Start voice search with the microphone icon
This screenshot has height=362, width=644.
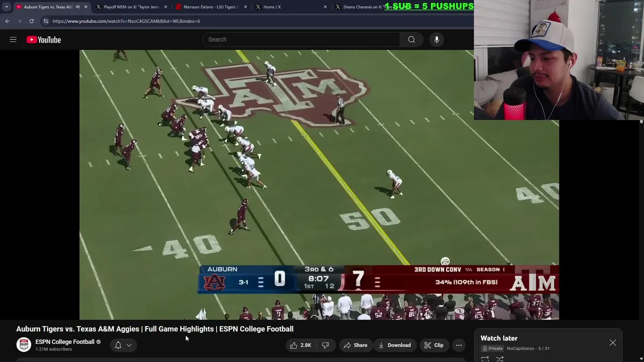437,40
